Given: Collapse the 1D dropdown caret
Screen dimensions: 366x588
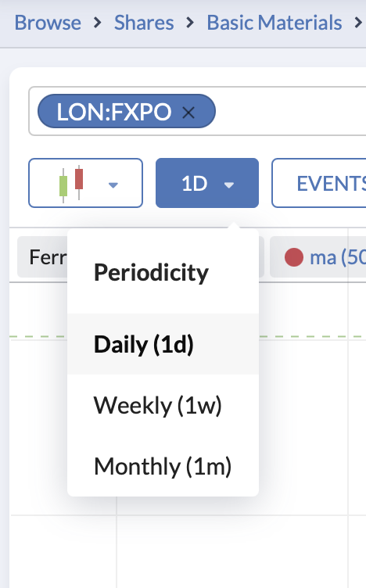Looking at the screenshot, I should (x=228, y=185).
